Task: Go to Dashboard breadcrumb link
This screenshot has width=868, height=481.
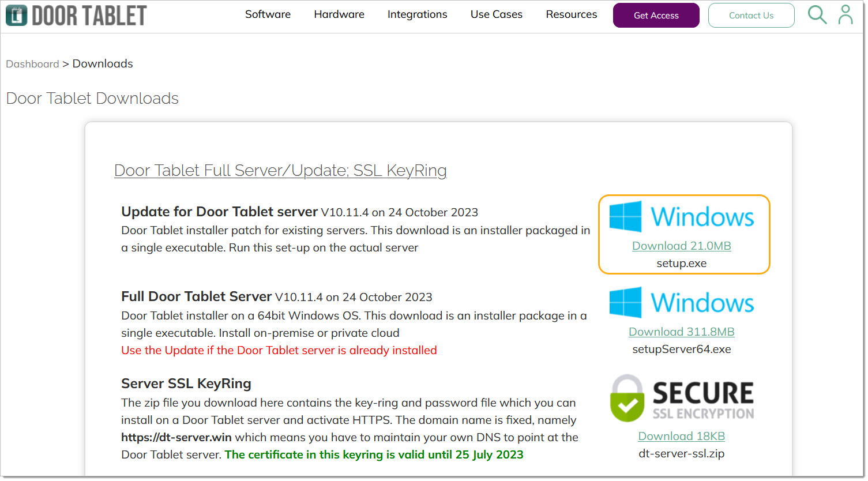Action: click(32, 64)
